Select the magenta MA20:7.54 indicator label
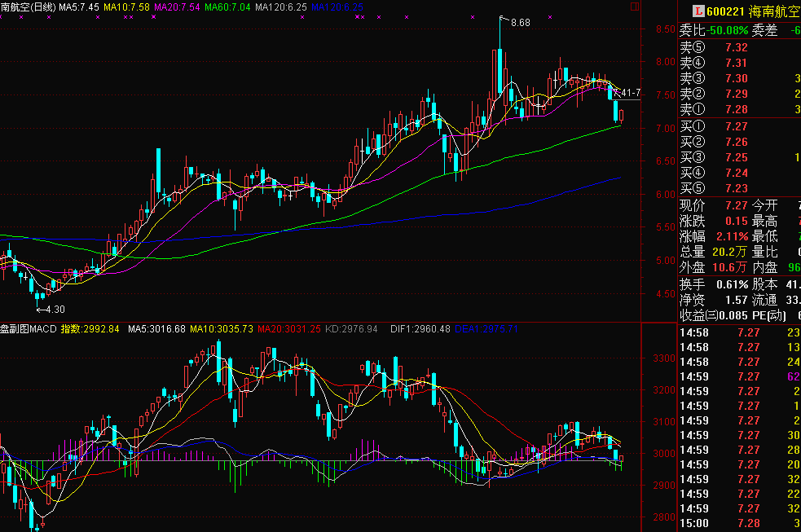The image size is (801, 532). coord(178,7)
